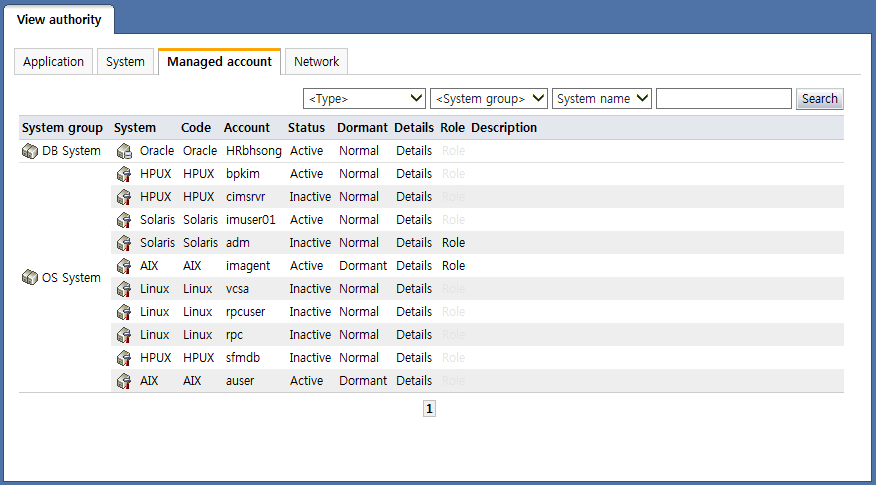This screenshot has height=485, width=876.
Task: Click the Solaris system icon for imuser01
Action: click(x=124, y=220)
